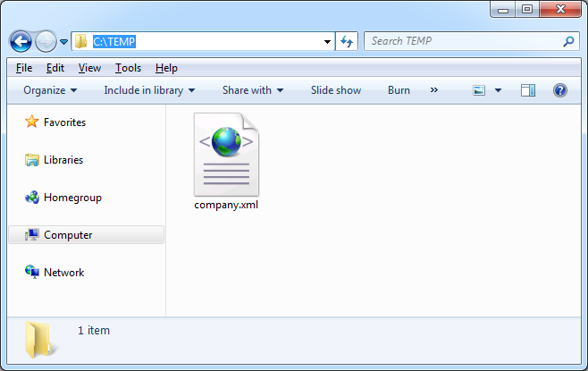588x371 pixels.
Task: Open the View menu
Action: [89, 68]
